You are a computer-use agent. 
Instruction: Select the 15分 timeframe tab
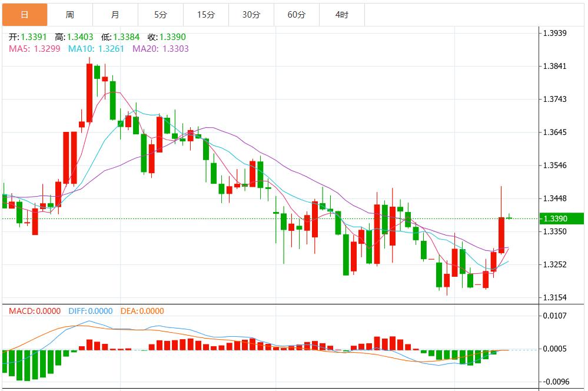206,15
